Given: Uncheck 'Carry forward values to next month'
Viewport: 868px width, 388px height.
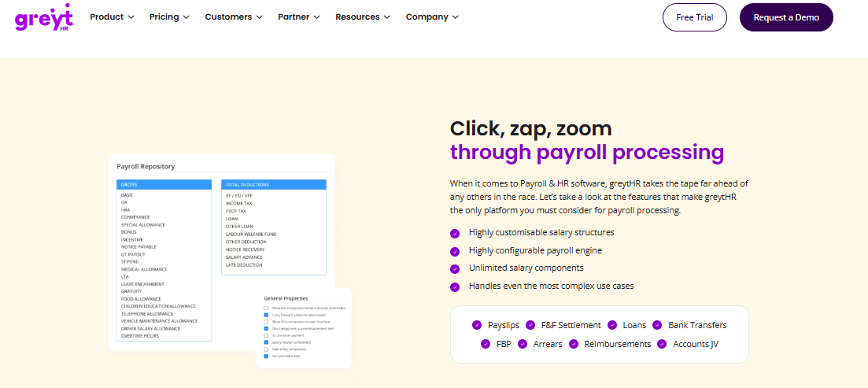Looking at the screenshot, I should (x=266, y=314).
